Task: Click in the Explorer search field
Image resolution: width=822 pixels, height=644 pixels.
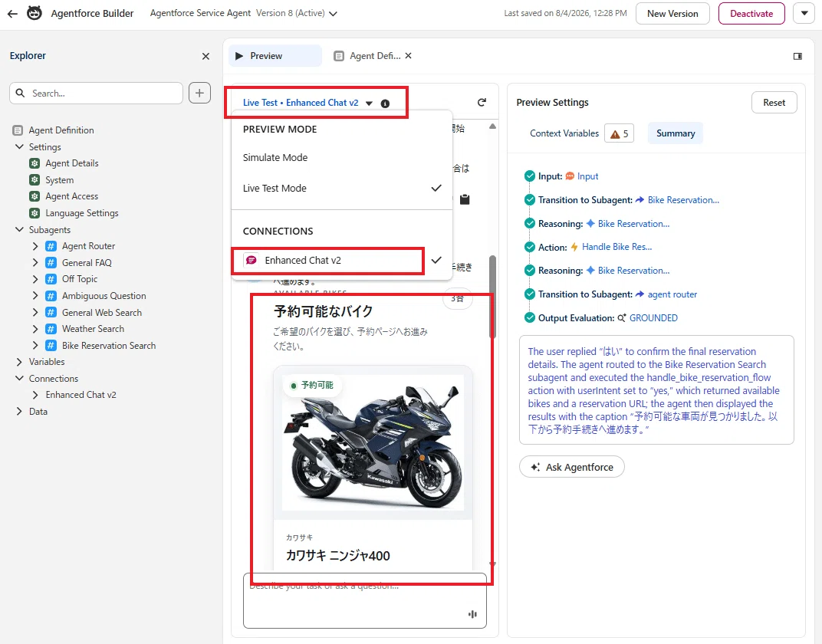Action: [x=96, y=93]
